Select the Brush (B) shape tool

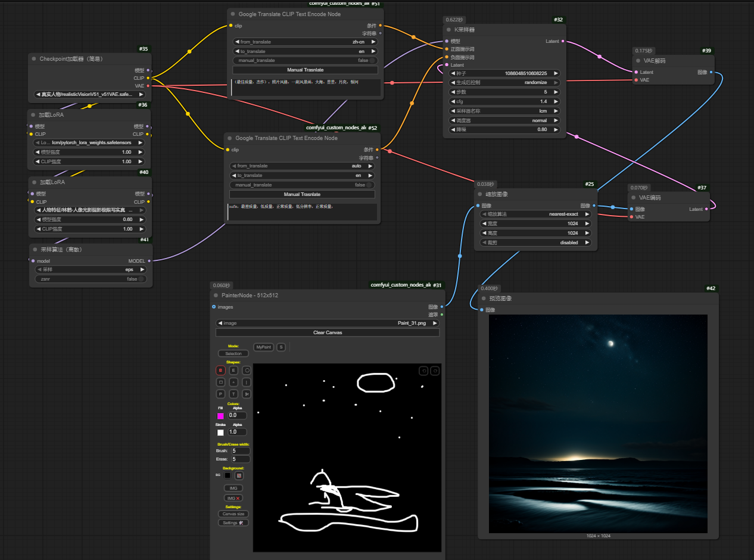point(220,370)
